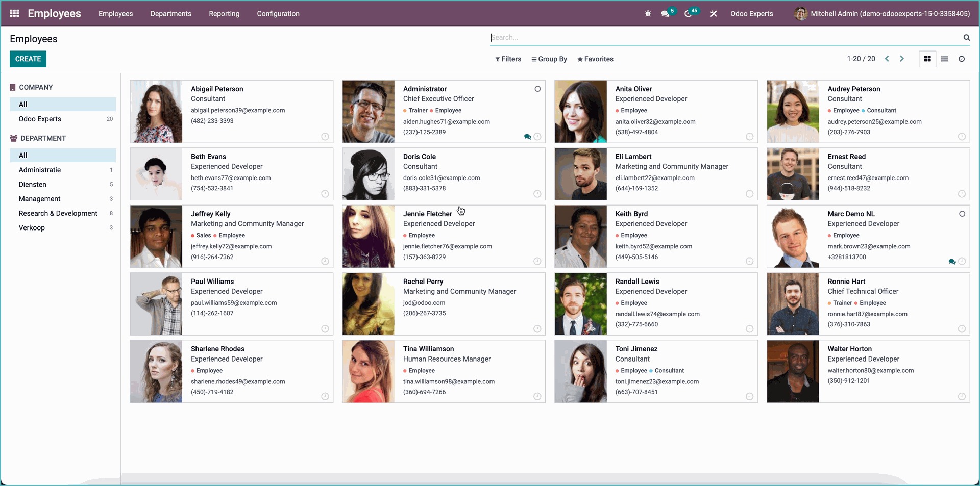Screen dimensions: 980x486
Task: Click the debug bug icon
Action: click(x=648, y=14)
